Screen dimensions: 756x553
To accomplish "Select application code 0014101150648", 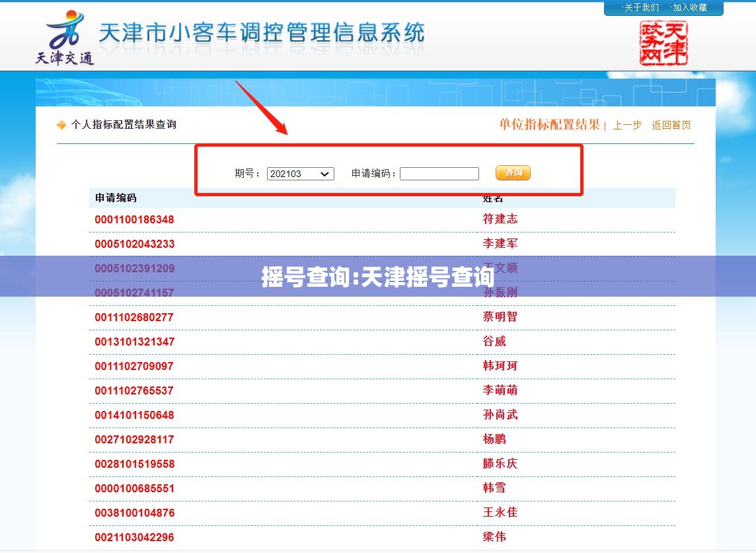I will (x=134, y=415).
